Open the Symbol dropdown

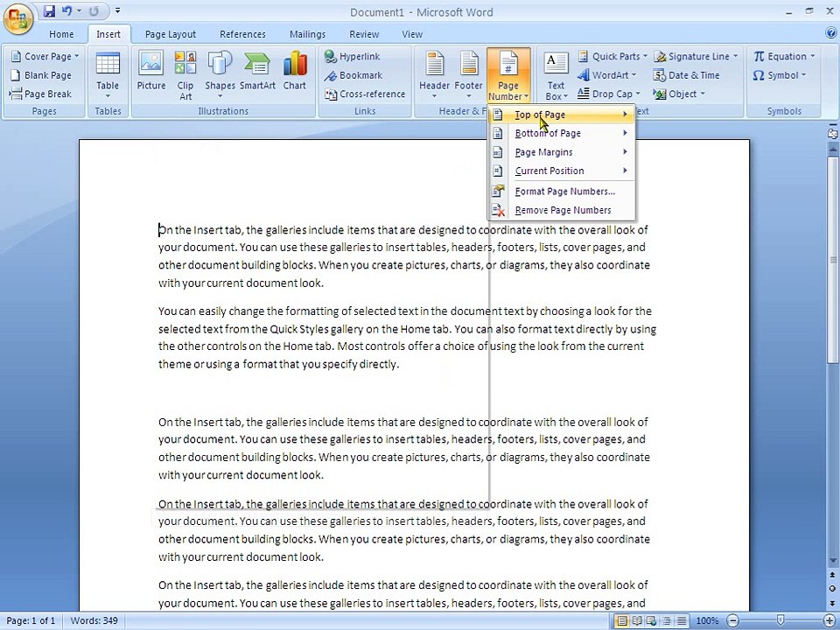click(x=779, y=75)
